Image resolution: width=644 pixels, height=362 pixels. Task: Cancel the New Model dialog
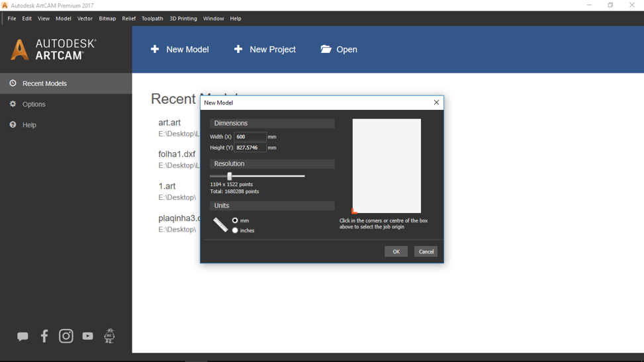tap(426, 251)
